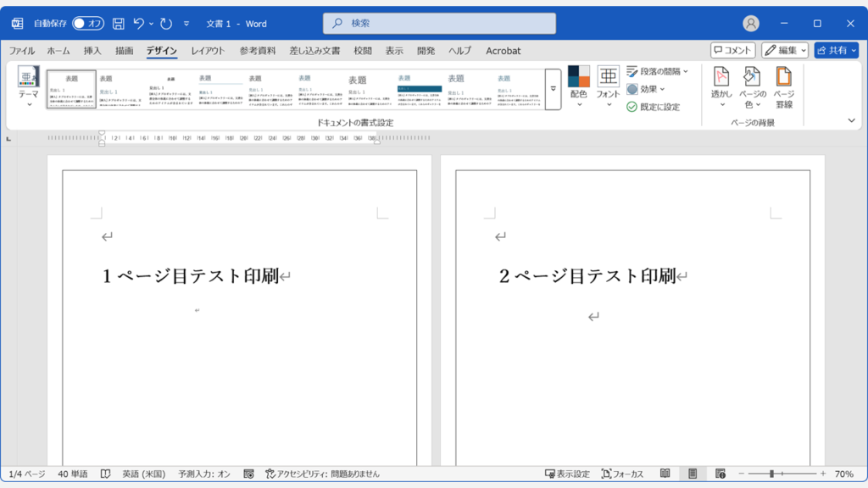
Task: Open the ページの色 page color menu
Action: pyautogui.click(x=753, y=86)
